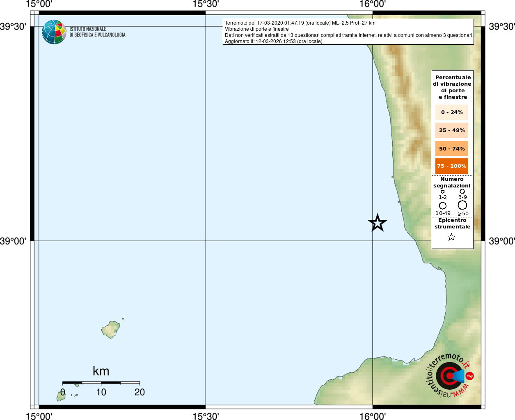Click the left 39°30' latitude label
515x420 pixels.
tap(13, 27)
